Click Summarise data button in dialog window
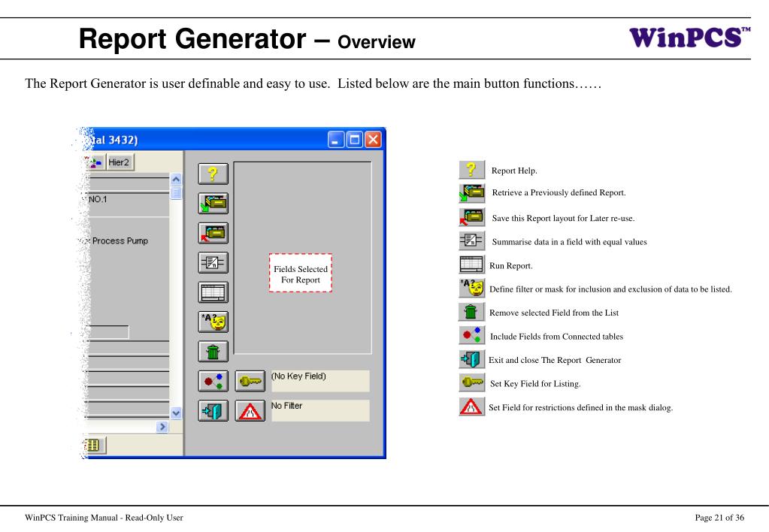 coord(213,263)
